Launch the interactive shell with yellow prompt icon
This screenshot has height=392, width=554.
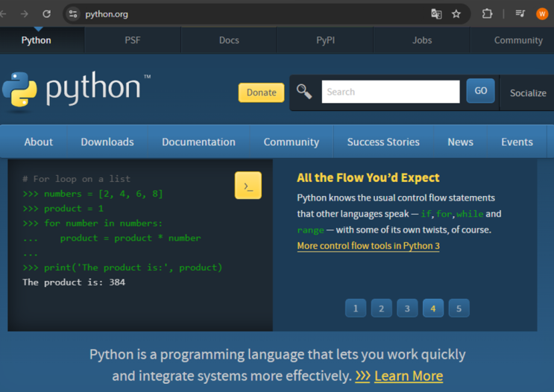[x=248, y=186]
